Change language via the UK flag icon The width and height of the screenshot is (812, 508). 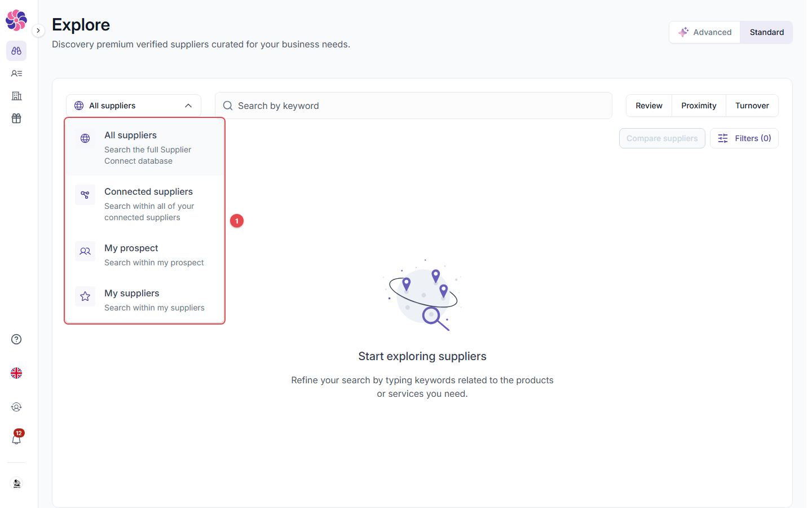[x=16, y=373]
